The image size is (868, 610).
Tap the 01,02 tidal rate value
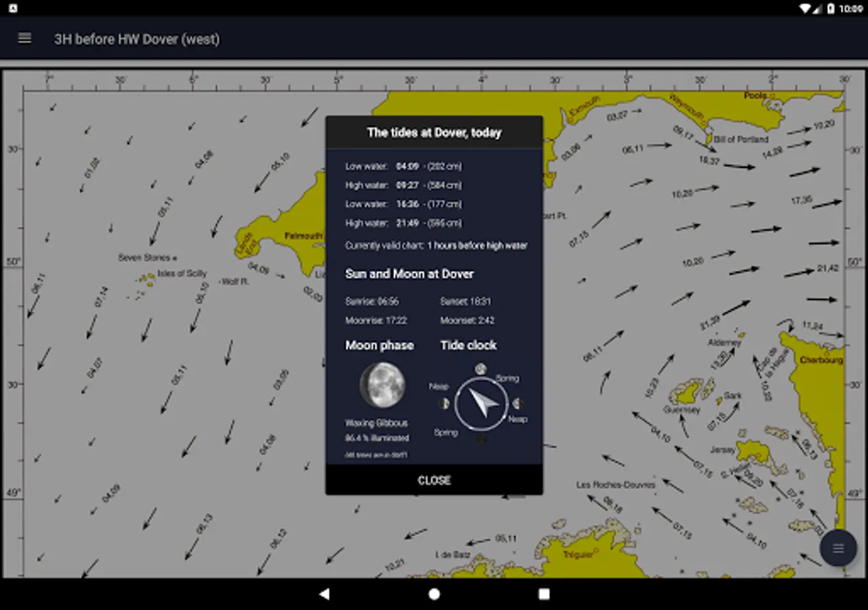click(92, 168)
